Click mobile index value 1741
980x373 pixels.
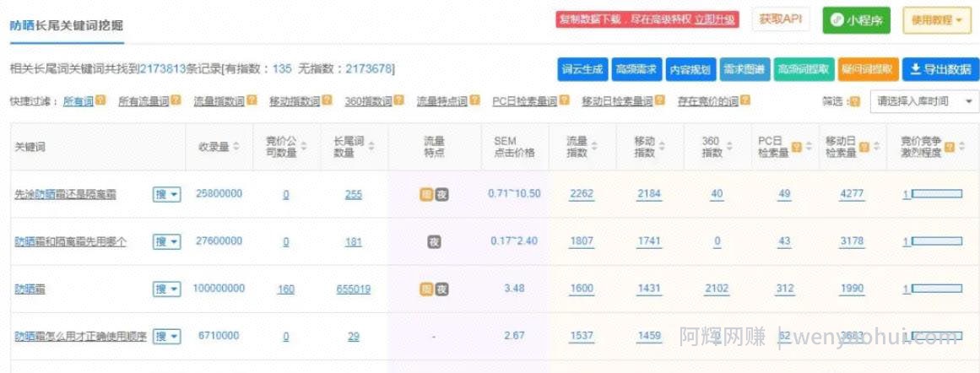pos(649,241)
